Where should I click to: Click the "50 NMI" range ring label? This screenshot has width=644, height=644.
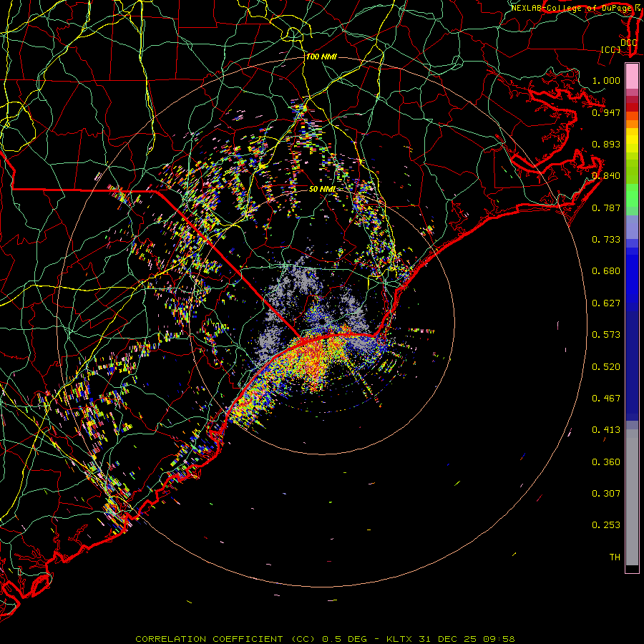tap(323, 189)
